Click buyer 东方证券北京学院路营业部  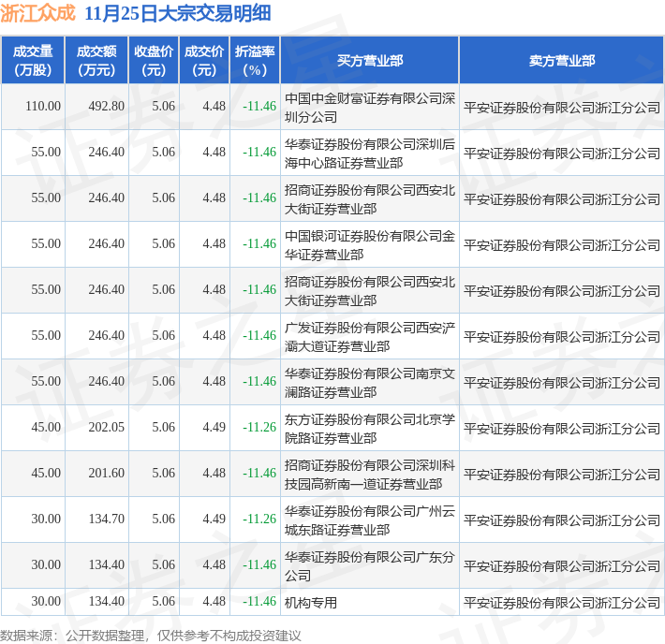369,428
